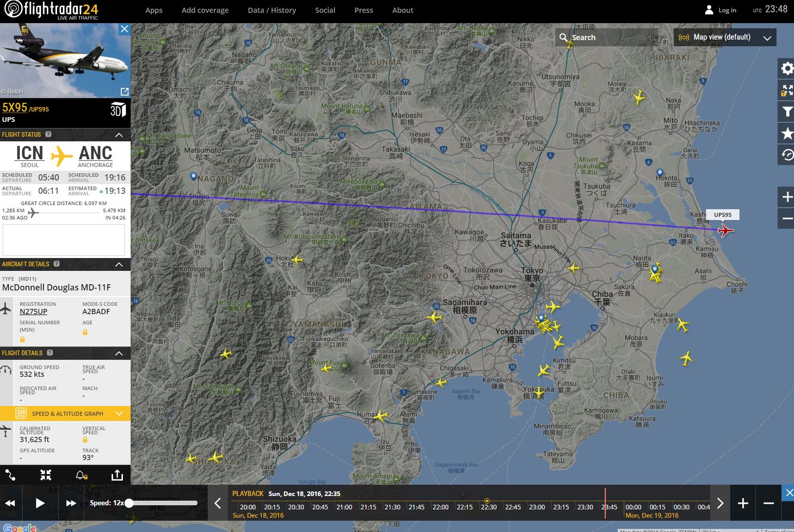The height and width of the screenshot is (532, 794).
Task: Open map settings gear icon
Action: coord(787,69)
